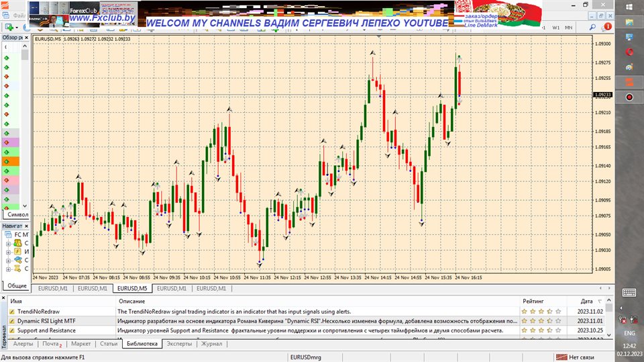Click the red record button in taskbar
Screen dimensions: 644x362
point(629,97)
